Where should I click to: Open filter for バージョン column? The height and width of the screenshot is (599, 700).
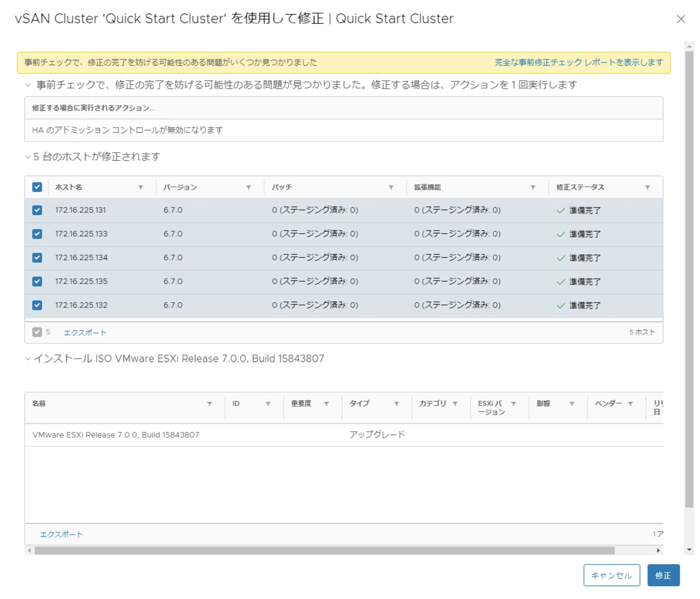[x=249, y=187]
